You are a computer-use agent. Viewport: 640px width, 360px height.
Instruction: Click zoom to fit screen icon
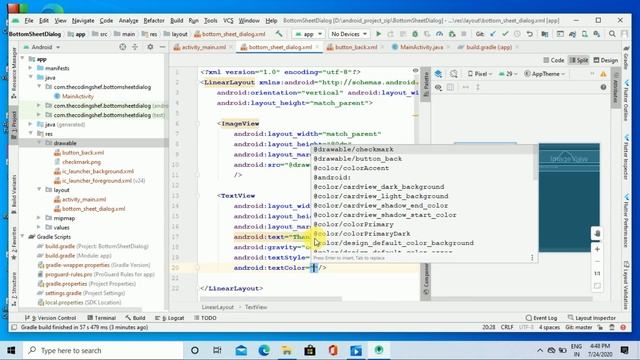pos(597,286)
